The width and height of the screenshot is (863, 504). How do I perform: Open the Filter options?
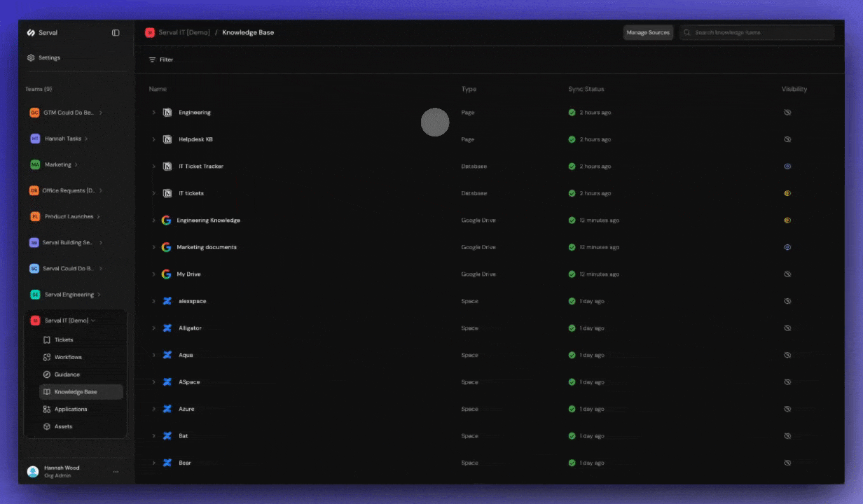coord(160,59)
